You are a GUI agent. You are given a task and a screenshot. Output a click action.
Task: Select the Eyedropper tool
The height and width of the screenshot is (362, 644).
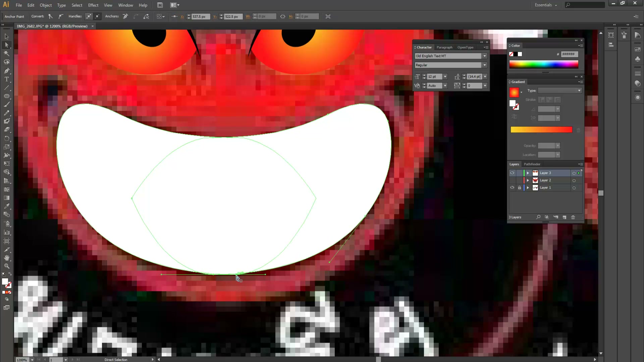7,206
